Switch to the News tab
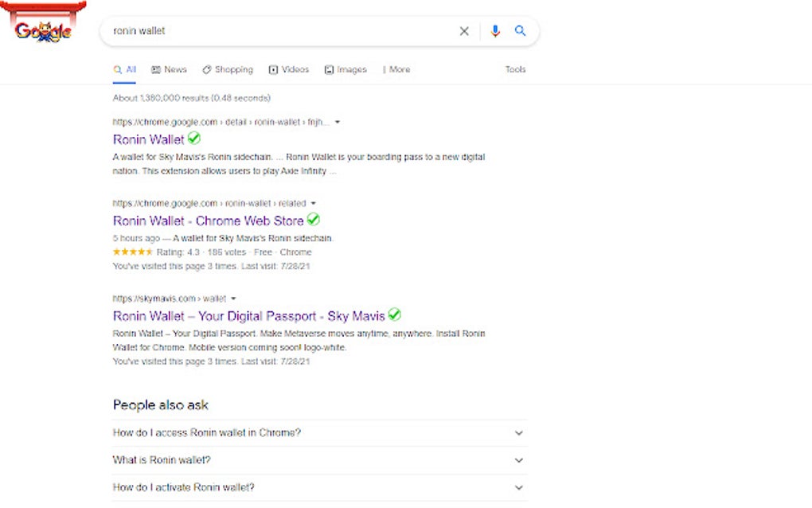 tap(169, 70)
